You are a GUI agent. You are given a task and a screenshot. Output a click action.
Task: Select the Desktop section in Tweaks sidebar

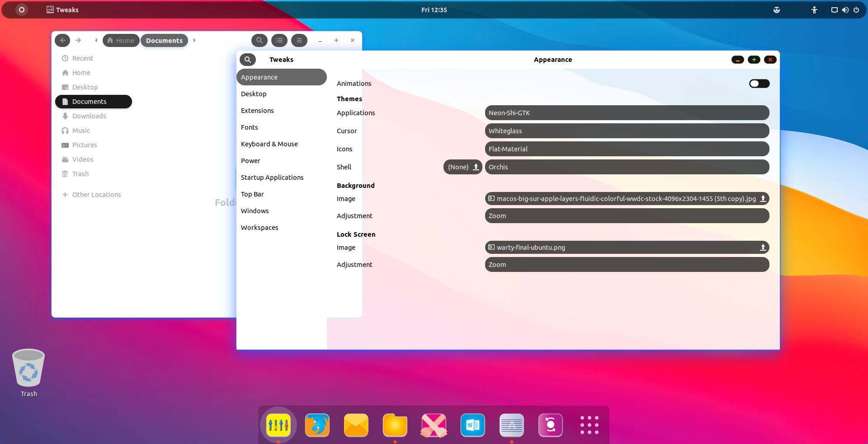click(x=281, y=94)
